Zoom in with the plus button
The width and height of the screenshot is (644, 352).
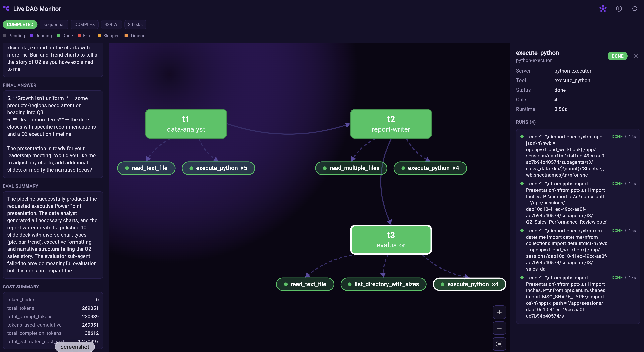(x=499, y=312)
